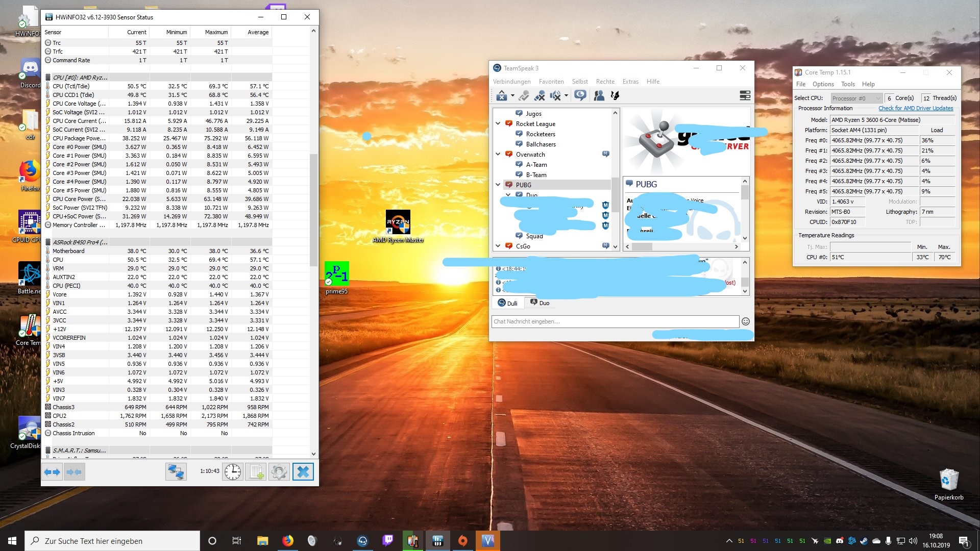Screen dimensions: 980x551
Task: Open Core Temp Options menu
Action: coord(823,84)
